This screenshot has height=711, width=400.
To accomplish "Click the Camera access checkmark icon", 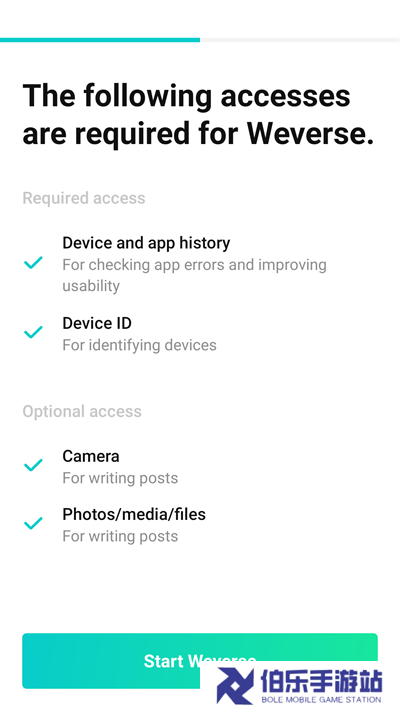I will click(x=33, y=465).
